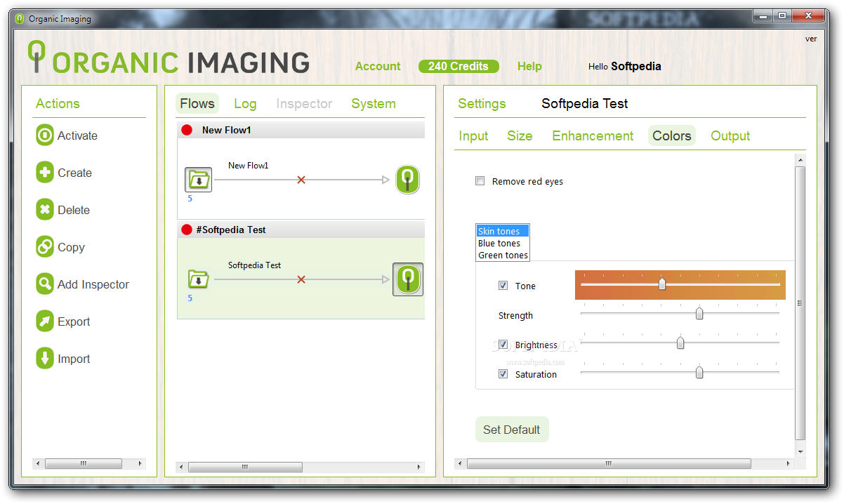This screenshot has height=504, width=844.
Task: Click the red X on New Flow1 connection
Action: tap(301, 180)
